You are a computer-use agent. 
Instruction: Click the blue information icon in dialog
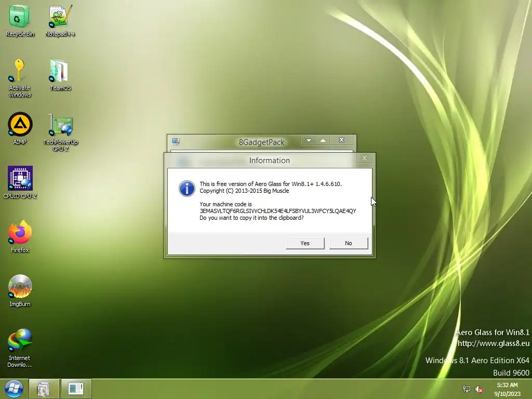coord(187,188)
